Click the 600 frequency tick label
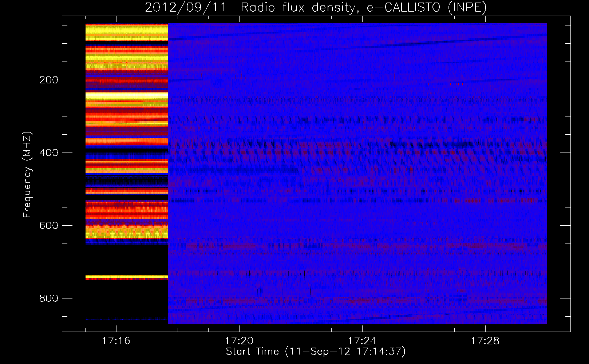The image size is (589, 364). point(49,226)
